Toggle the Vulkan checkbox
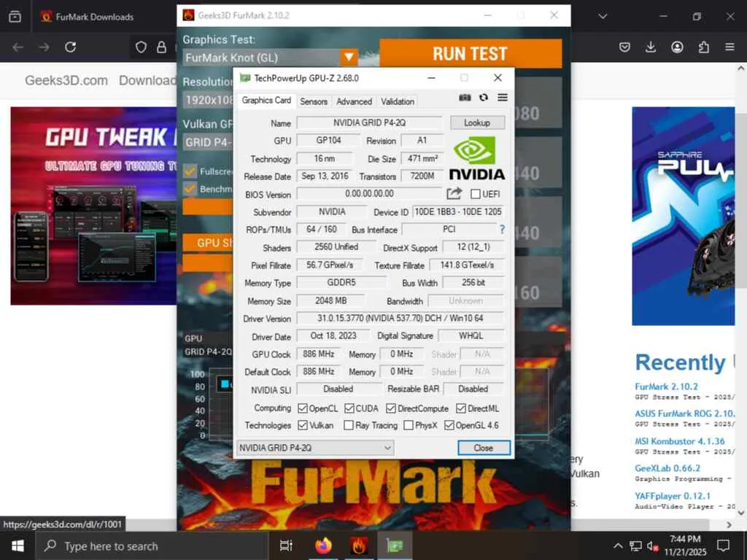 coord(303,425)
